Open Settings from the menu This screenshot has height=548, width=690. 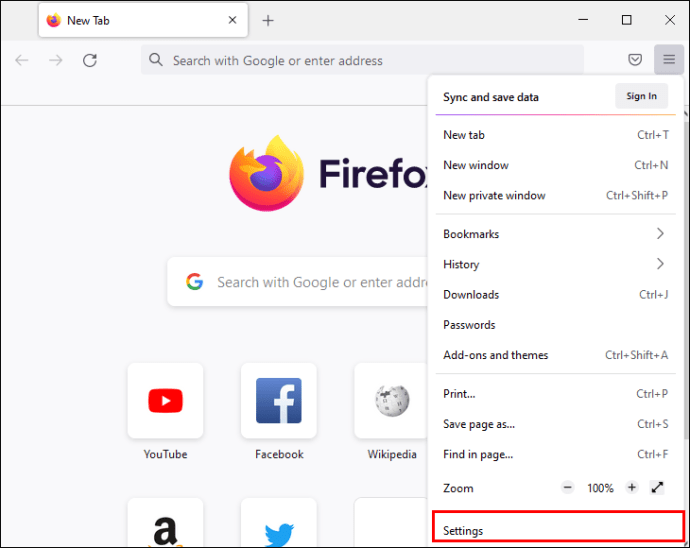558,527
